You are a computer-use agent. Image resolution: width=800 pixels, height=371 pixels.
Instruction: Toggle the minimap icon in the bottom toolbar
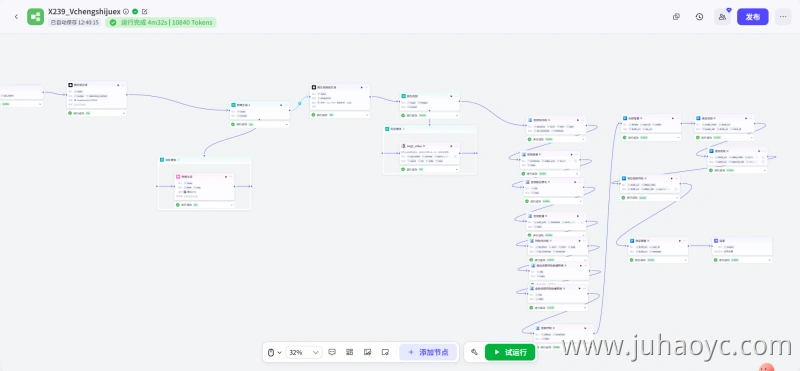pyautogui.click(x=367, y=352)
